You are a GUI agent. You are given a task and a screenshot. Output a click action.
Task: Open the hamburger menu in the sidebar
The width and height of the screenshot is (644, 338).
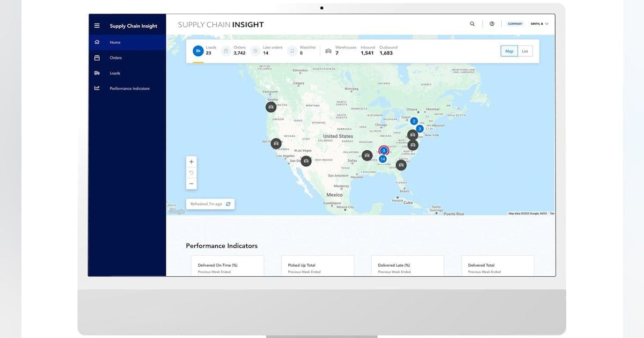coord(97,26)
